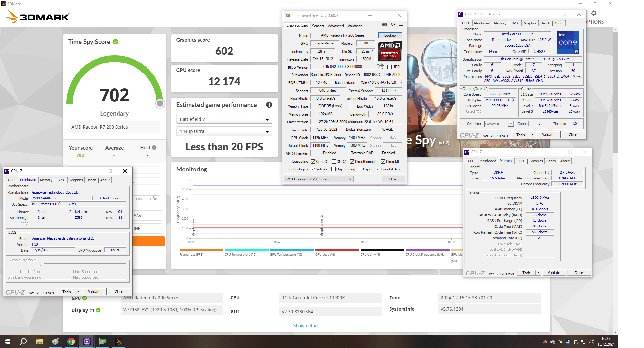Click the Default string field in CPU-Z Mainboard
The height and width of the screenshot is (348, 644).
pyautogui.click(x=109, y=198)
